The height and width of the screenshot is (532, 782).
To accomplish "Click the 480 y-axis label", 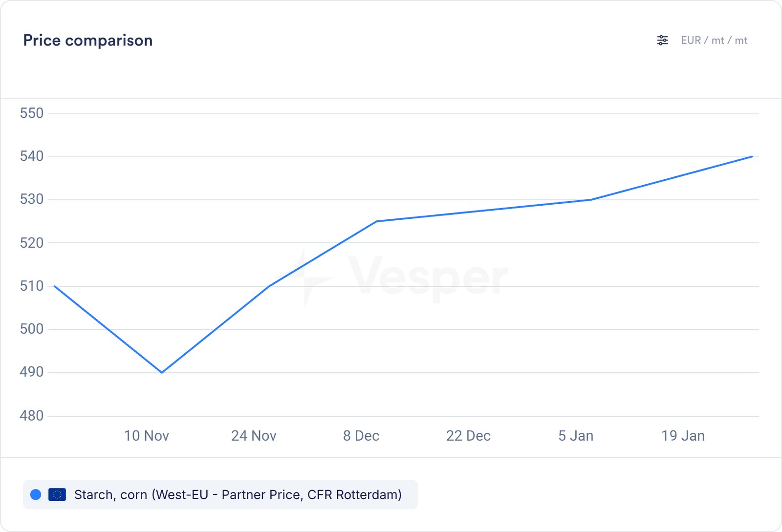I will 32,416.
